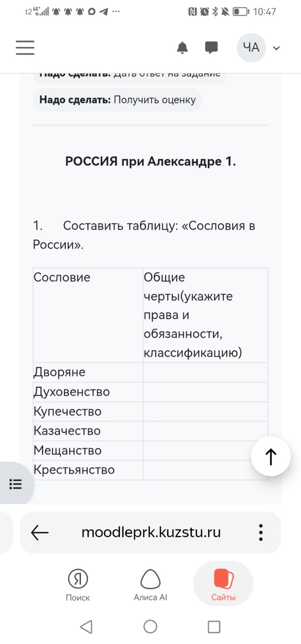Tap the РОССИЯ при Александре 1 heading
The width and height of the screenshot is (301, 644).
tap(150, 161)
